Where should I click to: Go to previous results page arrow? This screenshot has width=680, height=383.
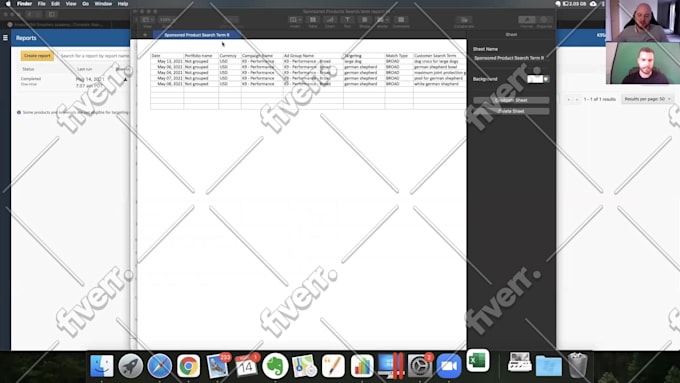click(569, 99)
